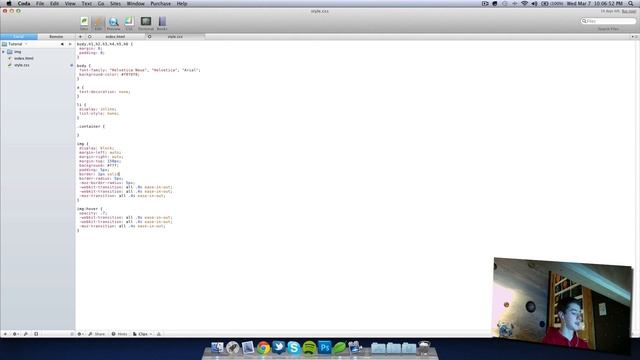640x360 pixels.
Task: Open the Terminal toolbar icon
Action: point(146,23)
